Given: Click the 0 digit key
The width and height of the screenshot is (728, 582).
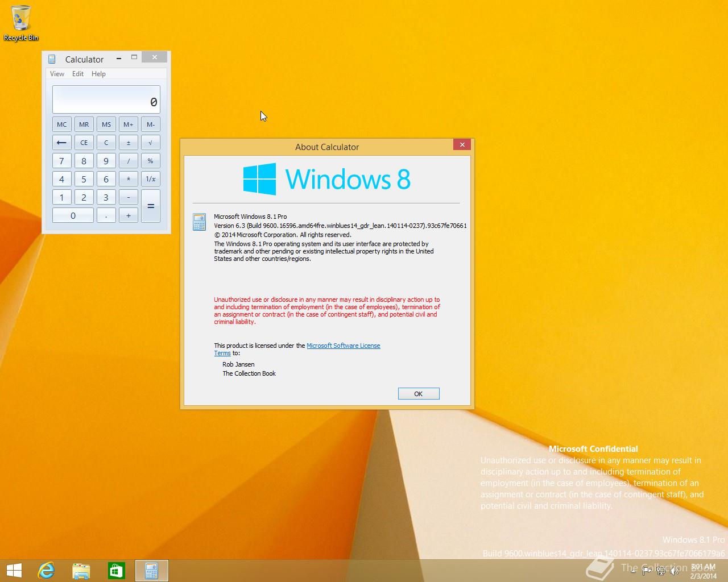Looking at the screenshot, I should coord(73,215).
